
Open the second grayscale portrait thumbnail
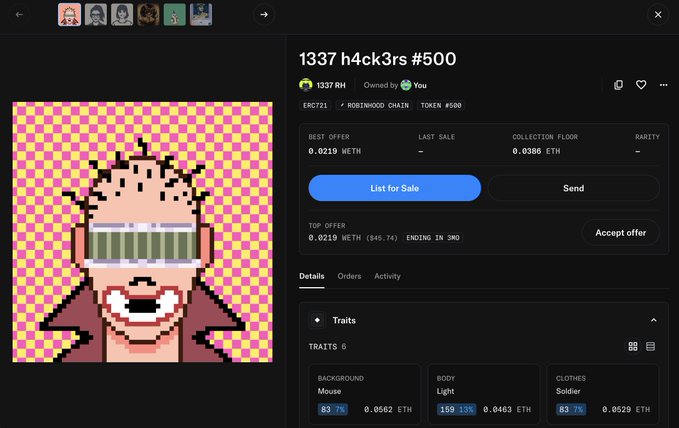(x=96, y=14)
